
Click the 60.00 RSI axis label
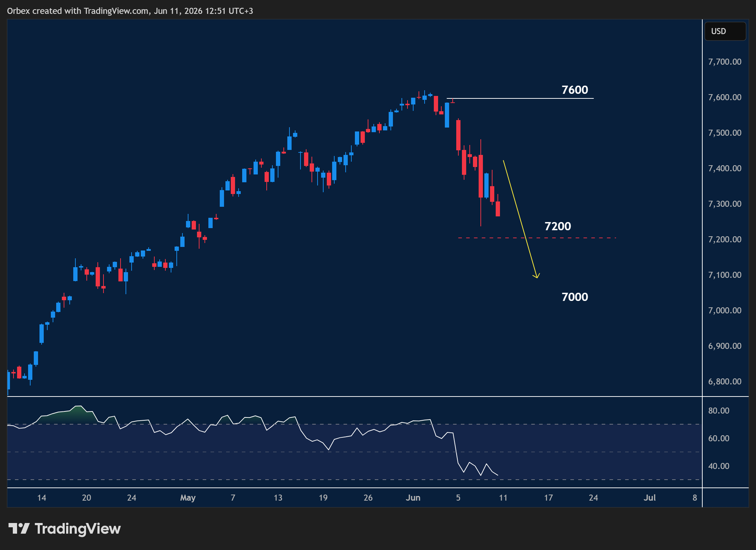pyautogui.click(x=719, y=438)
